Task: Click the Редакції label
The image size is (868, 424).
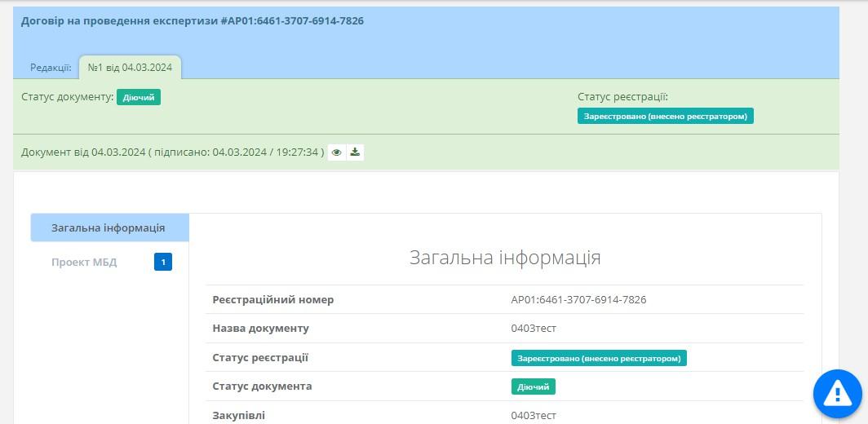Action: pos(51,68)
